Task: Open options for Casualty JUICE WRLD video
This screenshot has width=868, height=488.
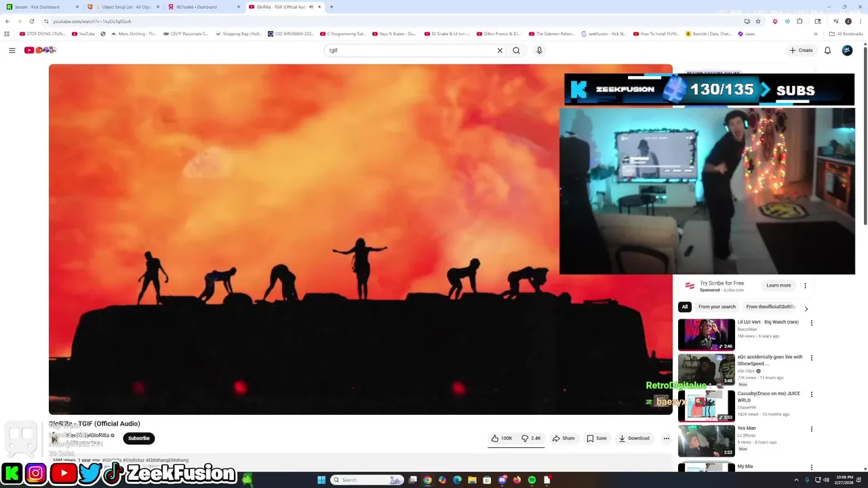Action: [x=811, y=394]
